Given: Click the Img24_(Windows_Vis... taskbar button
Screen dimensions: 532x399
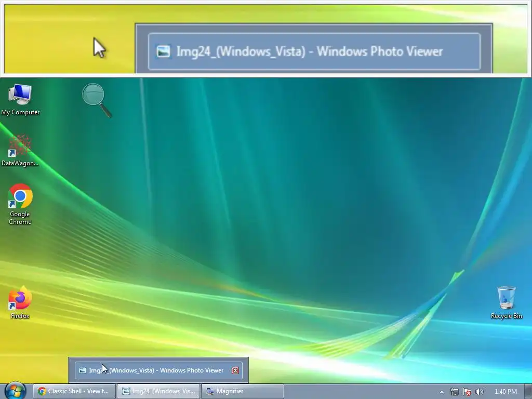Looking at the screenshot, I should (x=158, y=391).
